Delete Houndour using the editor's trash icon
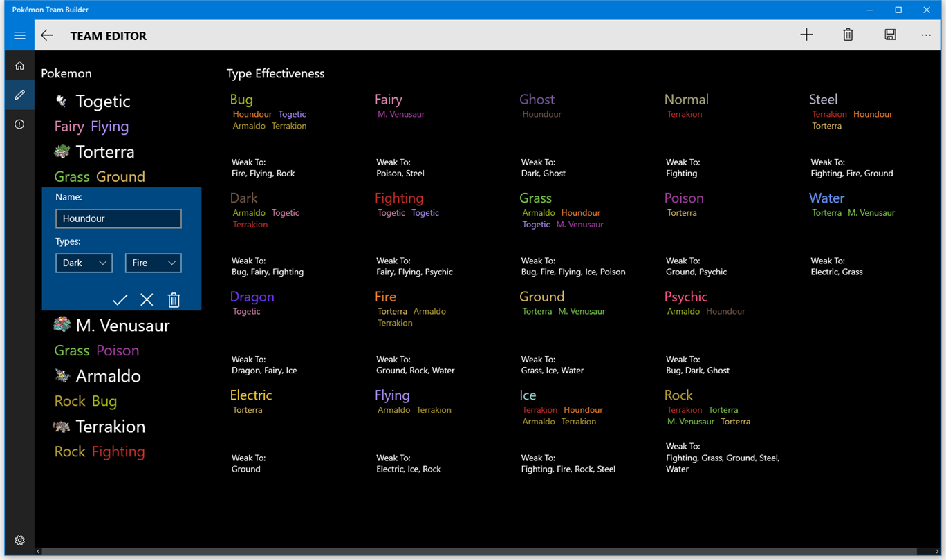Image resolution: width=946 pixels, height=560 pixels. [174, 299]
